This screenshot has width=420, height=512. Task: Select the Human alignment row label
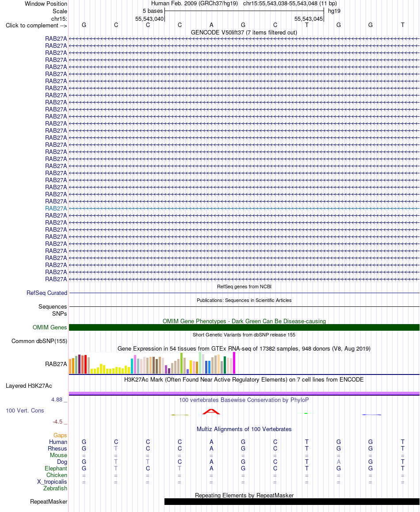pos(58,442)
